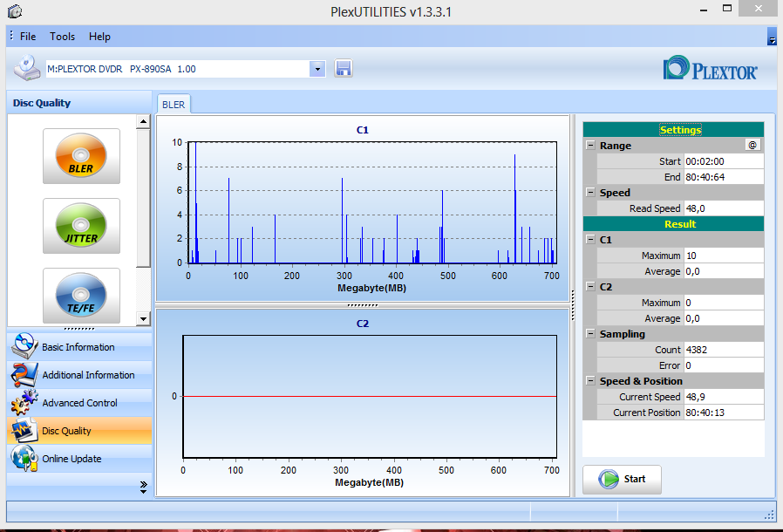Viewport: 783px width, 532px height.
Task: Maximize the PlexUTILITIES window
Action: pyautogui.click(x=727, y=9)
